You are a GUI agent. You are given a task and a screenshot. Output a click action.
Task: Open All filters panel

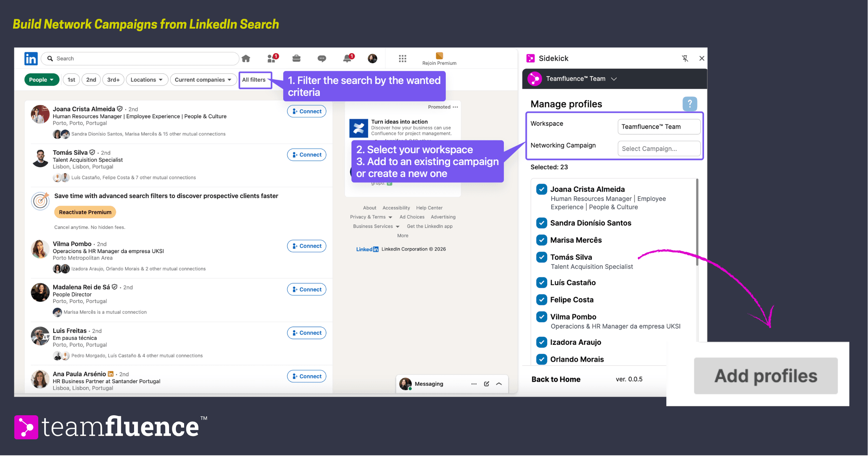coord(255,80)
